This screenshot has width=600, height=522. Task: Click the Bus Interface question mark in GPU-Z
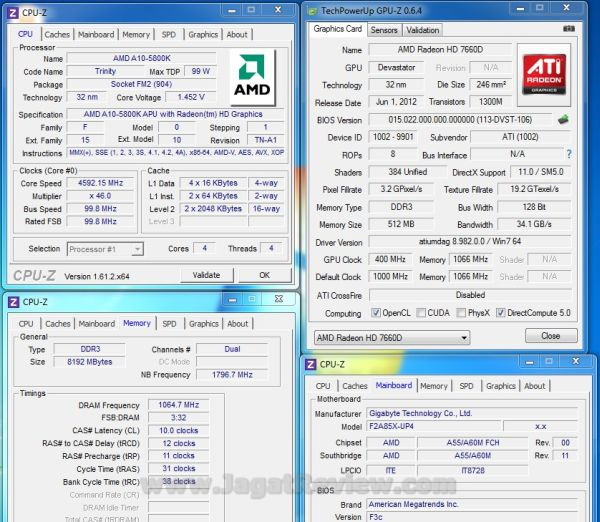coord(569,154)
